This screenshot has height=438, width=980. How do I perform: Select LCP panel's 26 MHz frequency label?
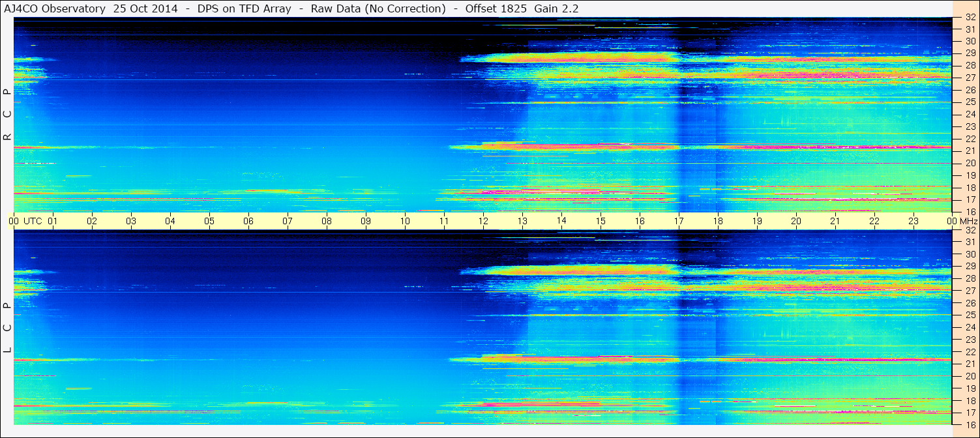(970, 303)
